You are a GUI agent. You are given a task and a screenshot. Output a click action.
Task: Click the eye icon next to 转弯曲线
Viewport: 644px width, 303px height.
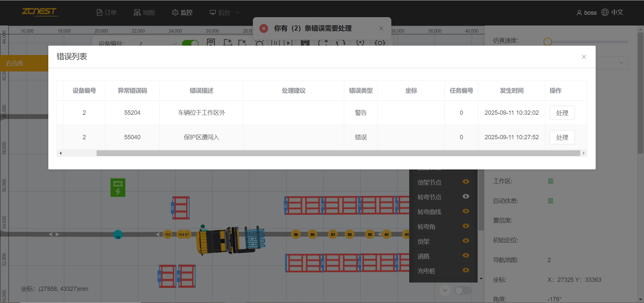pyautogui.click(x=466, y=211)
